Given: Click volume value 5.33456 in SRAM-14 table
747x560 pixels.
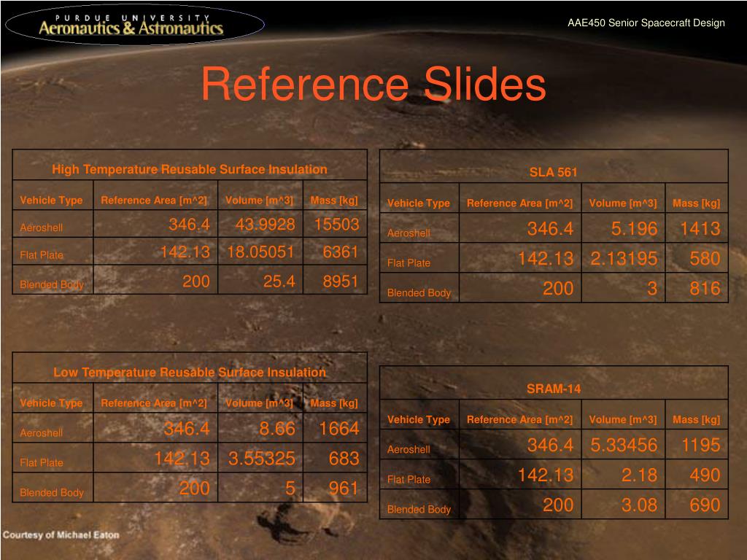Looking at the screenshot, I should tap(624, 446).
